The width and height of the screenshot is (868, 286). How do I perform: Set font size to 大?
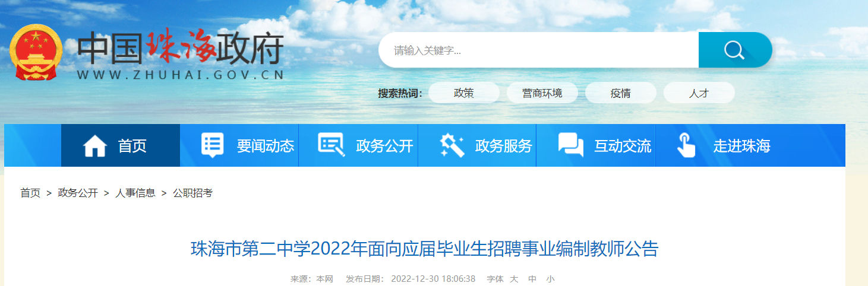click(x=515, y=279)
